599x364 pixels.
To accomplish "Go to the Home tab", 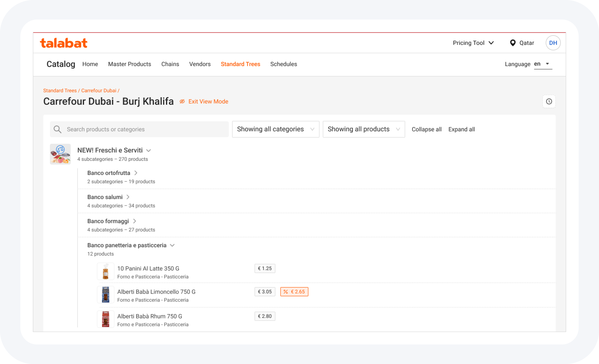I will (90, 64).
